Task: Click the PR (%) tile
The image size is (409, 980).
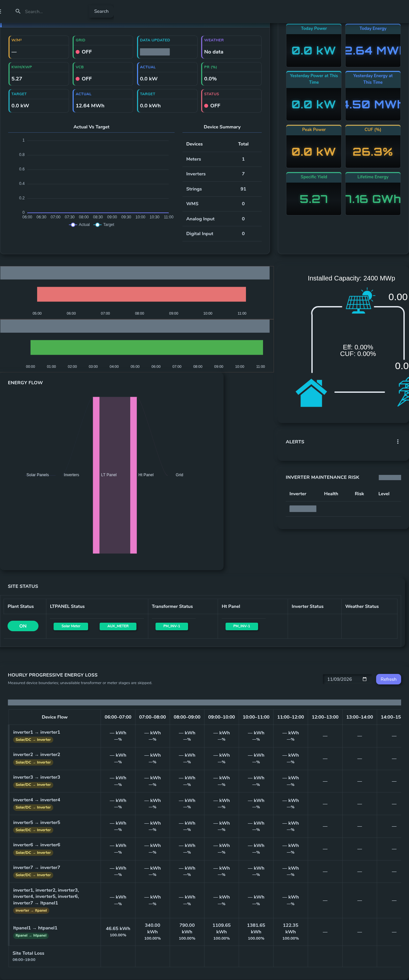Action: (231, 74)
